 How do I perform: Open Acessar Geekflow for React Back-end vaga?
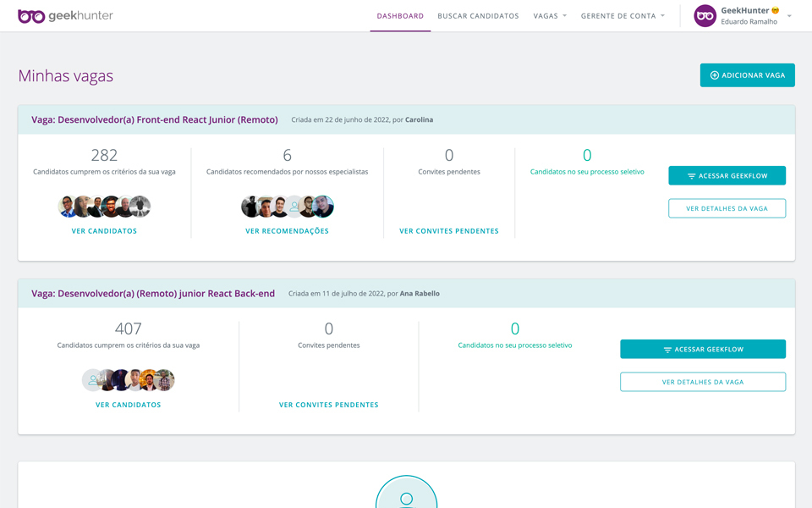pyautogui.click(x=703, y=350)
